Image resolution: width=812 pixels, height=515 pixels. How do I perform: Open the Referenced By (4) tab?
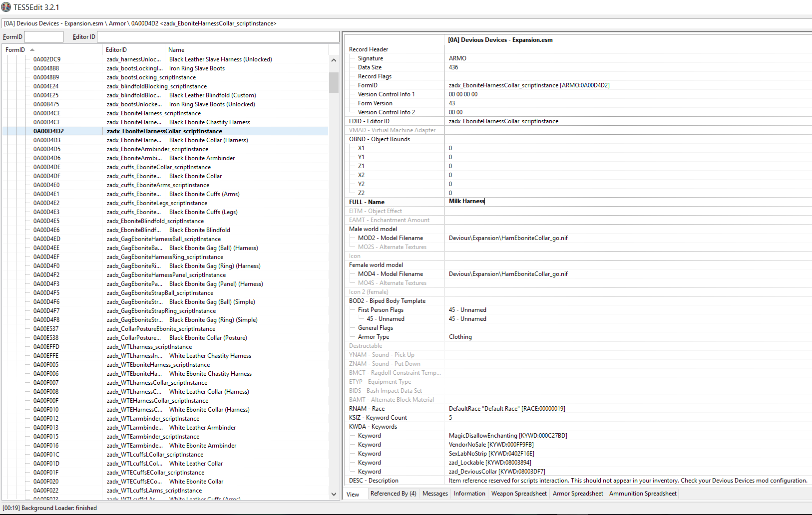click(393, 494)
